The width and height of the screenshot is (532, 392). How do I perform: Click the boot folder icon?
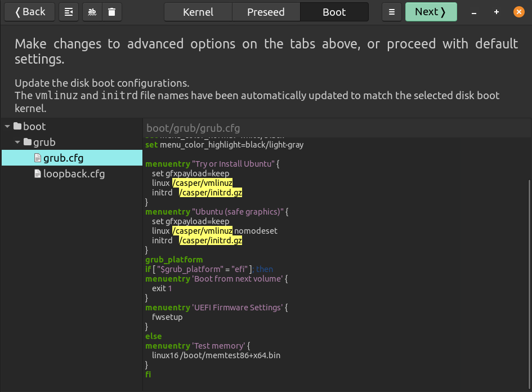(17, 126)
